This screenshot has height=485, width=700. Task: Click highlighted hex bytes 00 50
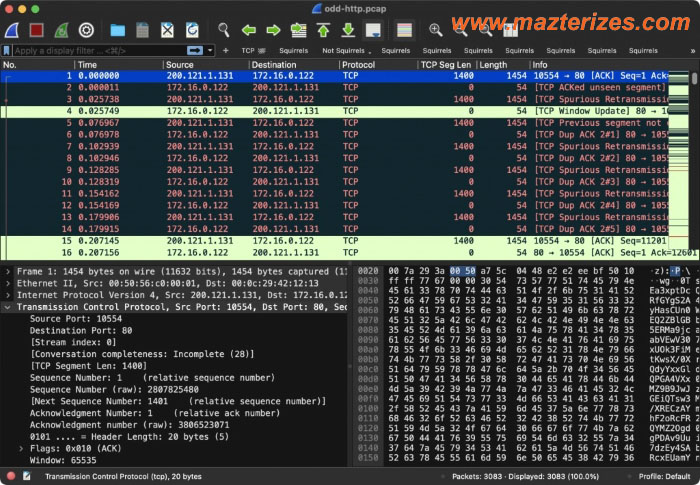coord(462,271)
